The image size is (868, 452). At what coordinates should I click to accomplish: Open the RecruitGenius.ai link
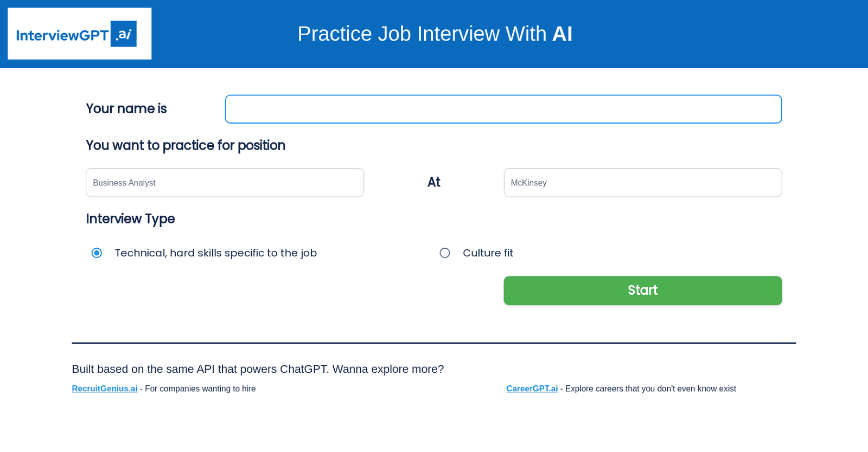[104, 389]
